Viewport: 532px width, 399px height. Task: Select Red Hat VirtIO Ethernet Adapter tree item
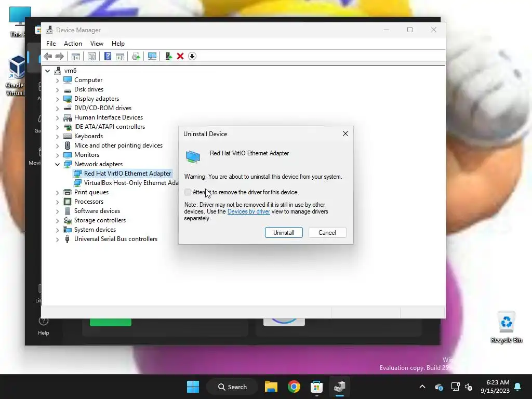click(123, 174)
